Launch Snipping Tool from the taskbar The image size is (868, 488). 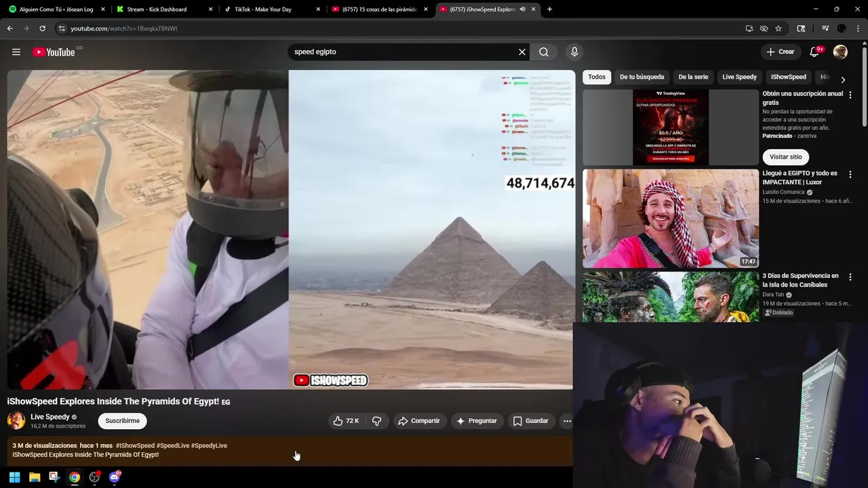click(x=54, y=477)
